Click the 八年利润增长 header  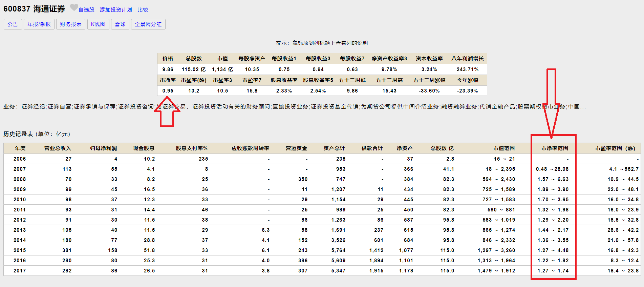point(467,59)
